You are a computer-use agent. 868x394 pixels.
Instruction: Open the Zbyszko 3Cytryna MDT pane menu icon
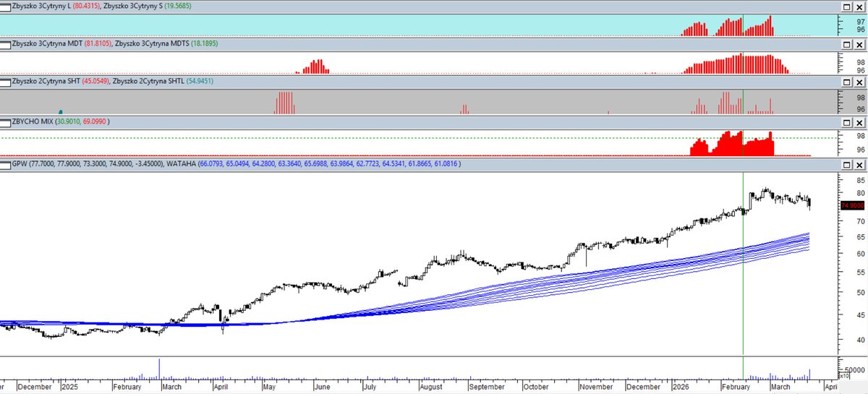tap(6, 44)
